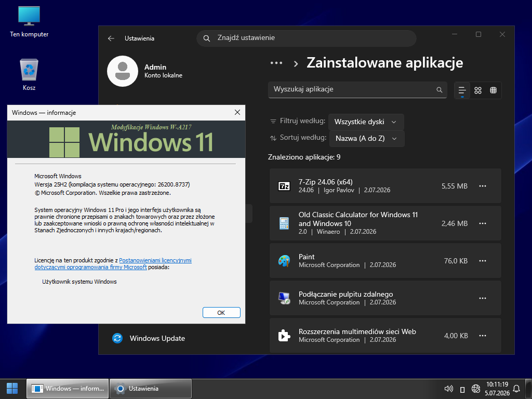Switch to Windows — informacje taskbar item
Image resolution: width=532 pixels, height=399 pixels.
68,389
